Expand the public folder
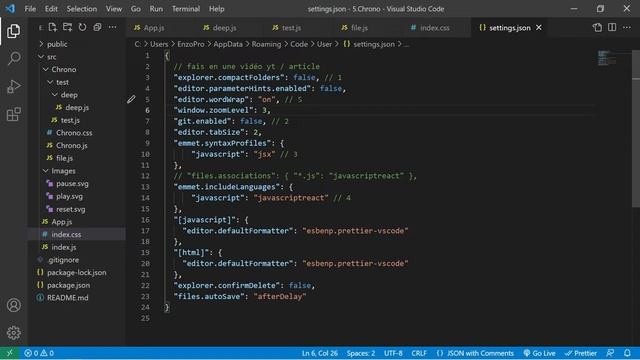Viewport: 640px width, 360px height. pyautogui.click(x=77, y=44)
